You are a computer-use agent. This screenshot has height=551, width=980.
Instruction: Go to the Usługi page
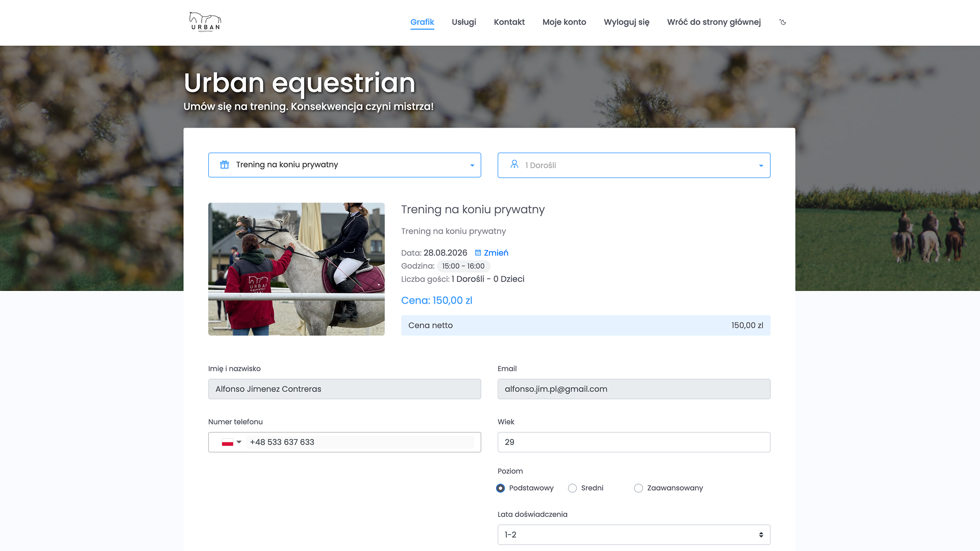pyautogui.click(x=464, y=22)
